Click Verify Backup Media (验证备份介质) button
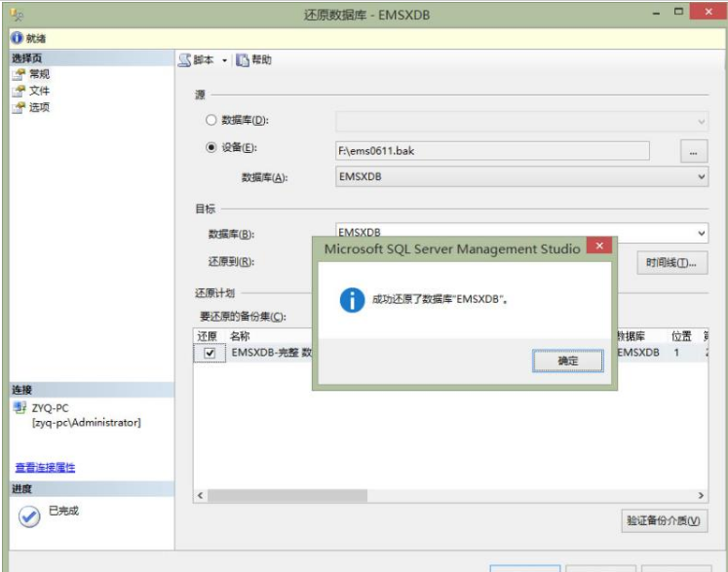The height and width of the screenshot is (572, 728). tap(664, 521)
